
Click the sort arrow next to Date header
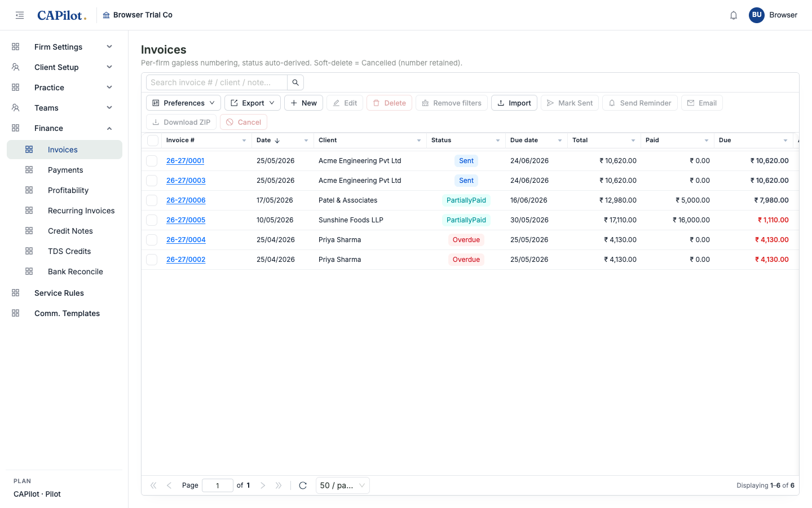coord(277,141)
